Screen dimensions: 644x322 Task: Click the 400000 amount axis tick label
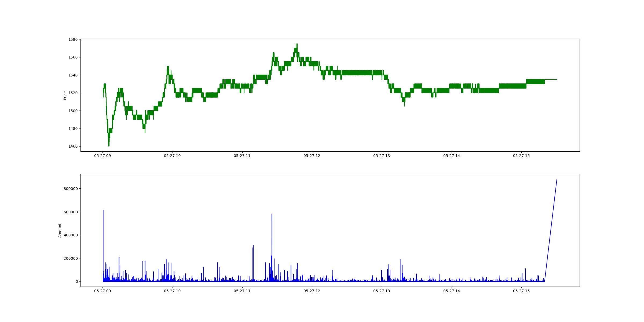71,235
